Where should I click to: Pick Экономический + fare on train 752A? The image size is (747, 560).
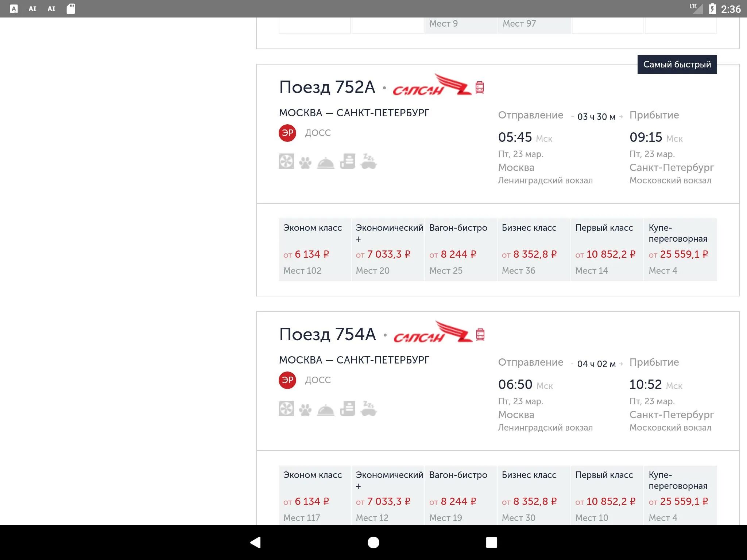pyautogui.click(x=387, y=249)
